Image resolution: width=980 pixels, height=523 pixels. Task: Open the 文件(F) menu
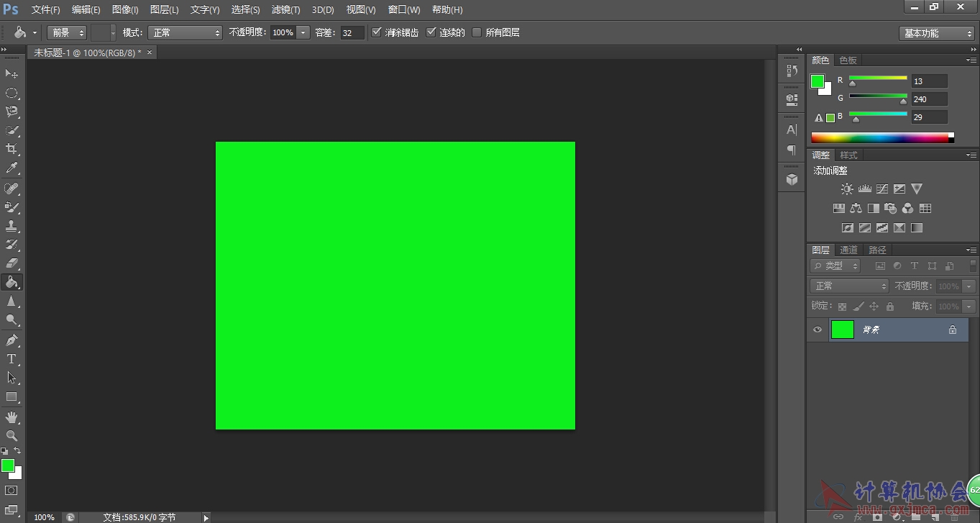46,9
